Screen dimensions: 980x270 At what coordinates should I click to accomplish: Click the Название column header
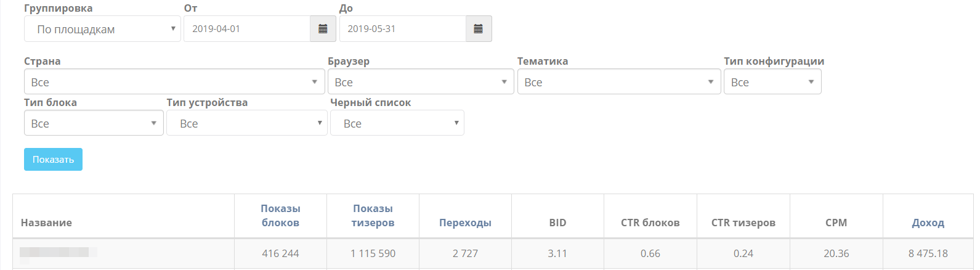(x=46, y=223)
